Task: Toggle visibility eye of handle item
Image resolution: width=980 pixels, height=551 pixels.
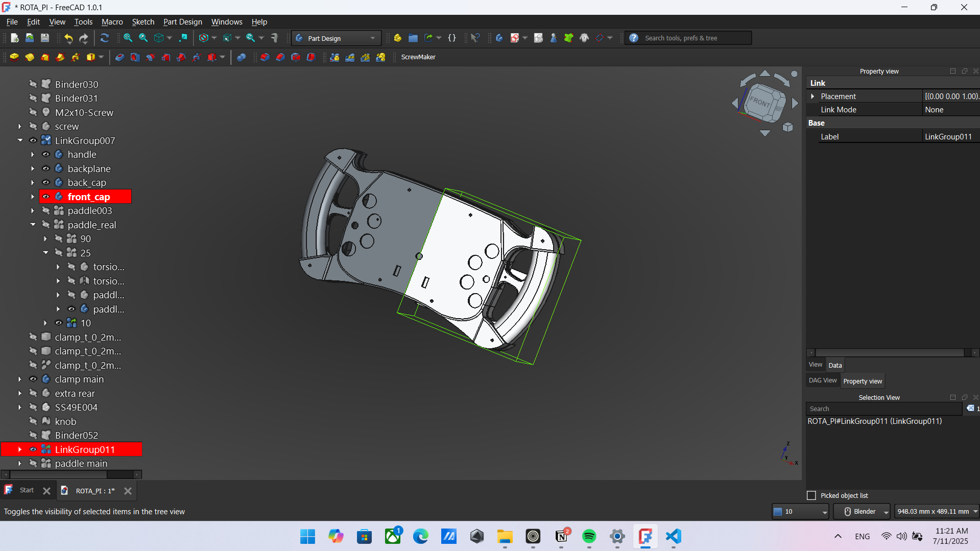Action: click(46, 154)
